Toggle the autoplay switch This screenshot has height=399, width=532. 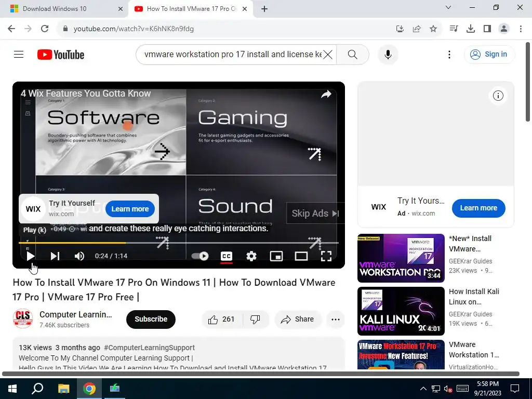point(200,256)
